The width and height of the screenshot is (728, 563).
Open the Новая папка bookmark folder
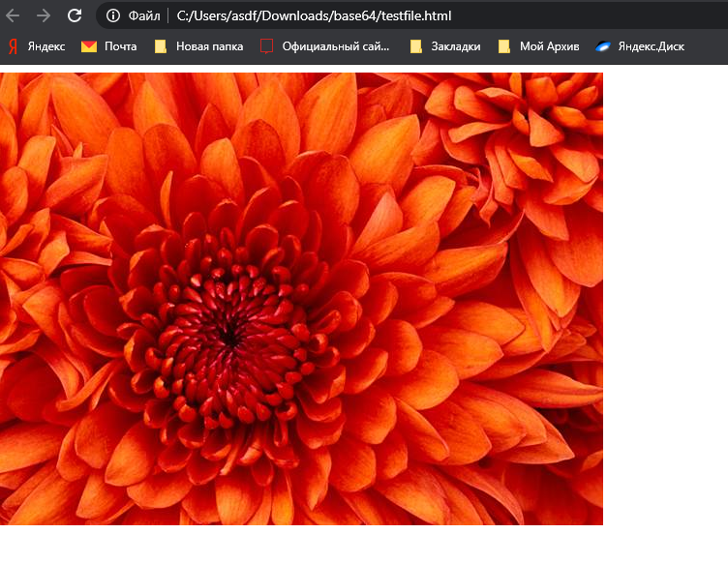[x=198, y=46]
